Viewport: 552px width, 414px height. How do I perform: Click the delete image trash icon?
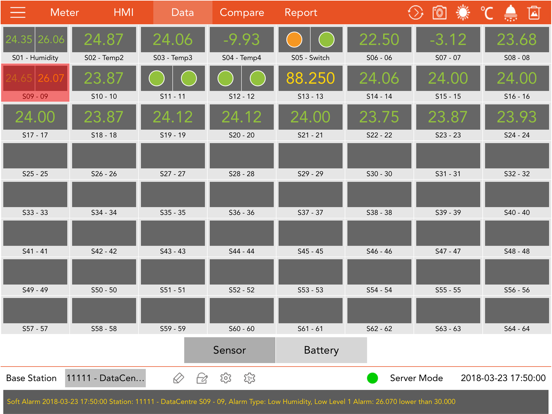[534, 13]
